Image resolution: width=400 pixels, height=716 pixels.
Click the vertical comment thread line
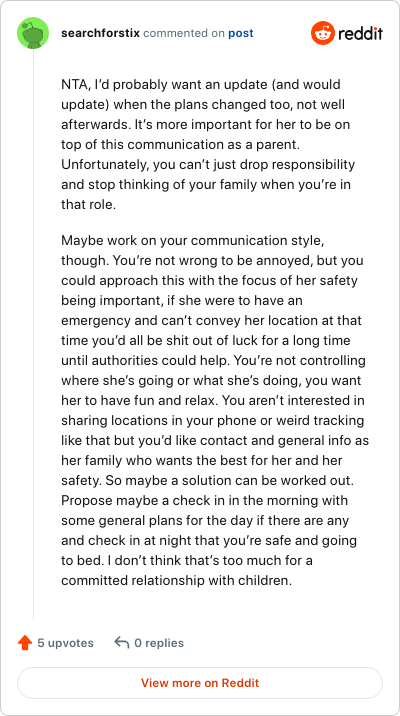tap(33, 333)
